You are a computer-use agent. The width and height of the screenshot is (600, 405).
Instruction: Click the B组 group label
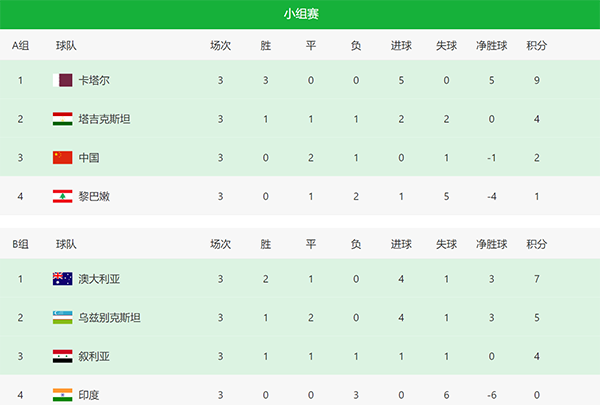point(20,244)
